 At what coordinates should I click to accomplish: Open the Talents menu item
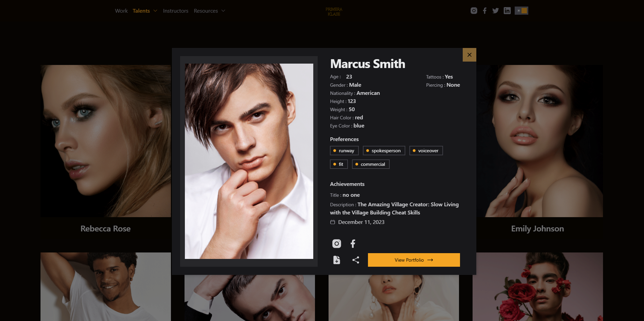point(141,11)
